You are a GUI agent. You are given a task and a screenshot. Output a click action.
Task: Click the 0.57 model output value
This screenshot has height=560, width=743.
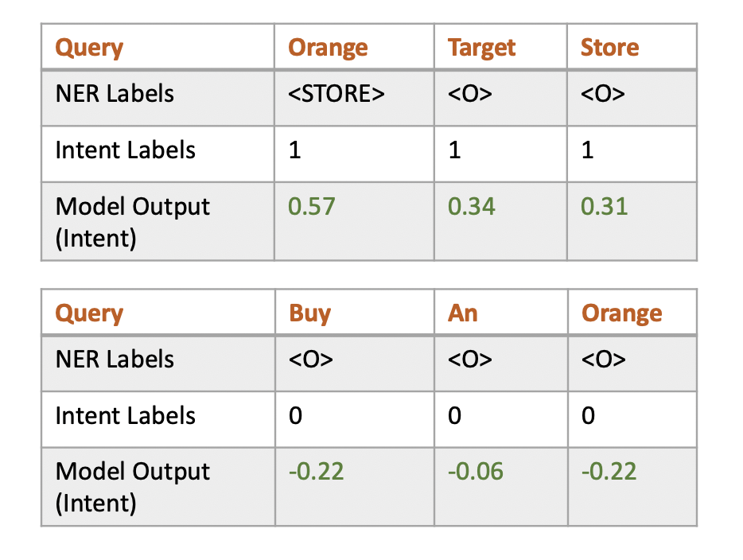click(312, 207)
